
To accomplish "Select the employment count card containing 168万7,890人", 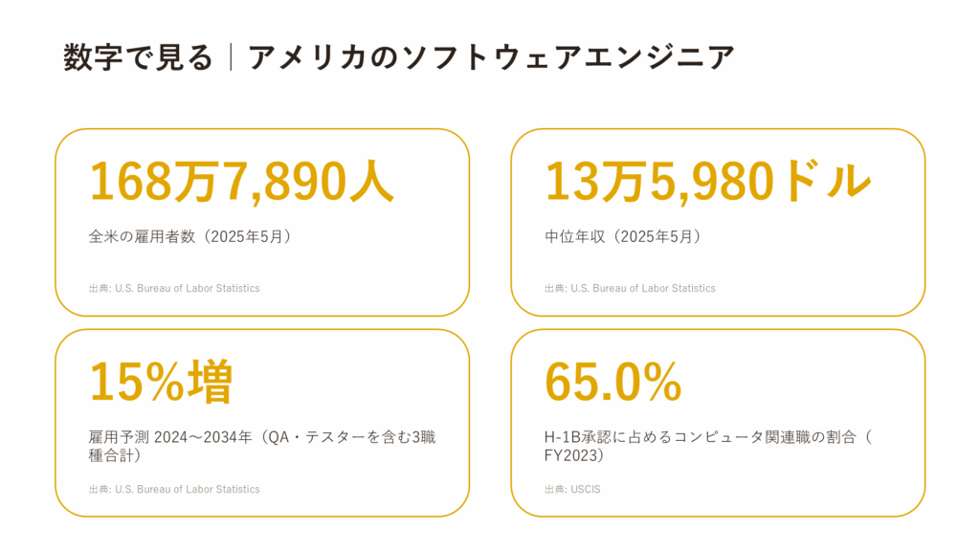I will coord(262,222).
